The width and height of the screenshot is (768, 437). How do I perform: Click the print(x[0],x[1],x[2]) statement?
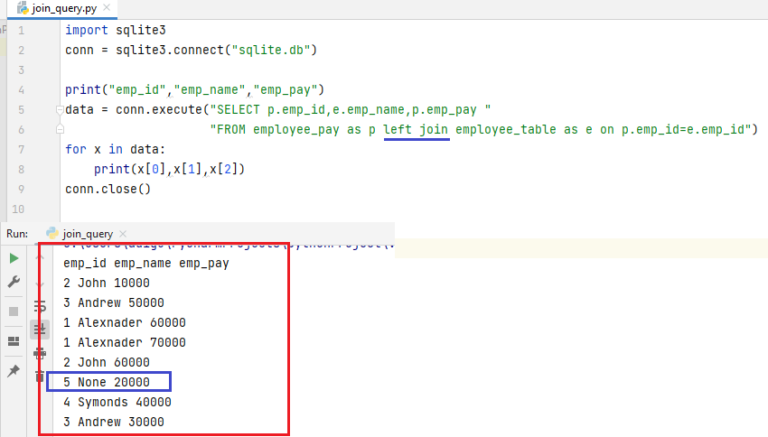coord(169,169)
